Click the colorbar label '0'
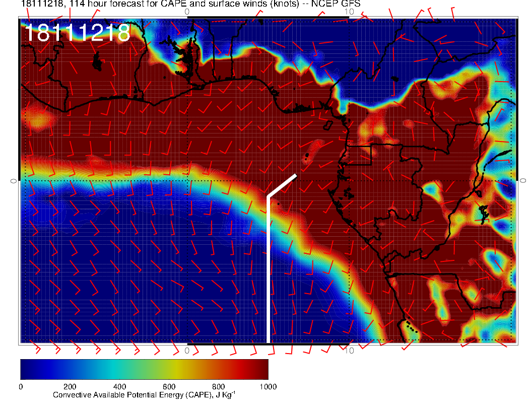The width and height of the screenshot is (532, 411). pos(21,387)
